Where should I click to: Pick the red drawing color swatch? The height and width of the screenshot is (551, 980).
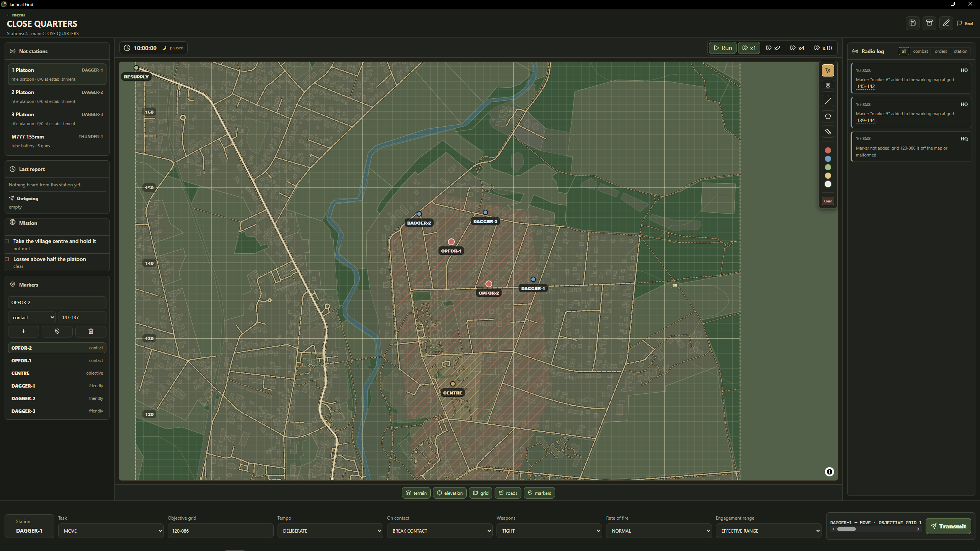828,150
